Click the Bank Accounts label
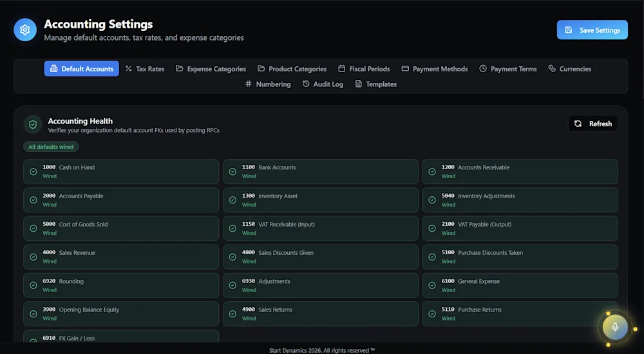The width and height of the screenshot is (644, 354). (277, 167)
